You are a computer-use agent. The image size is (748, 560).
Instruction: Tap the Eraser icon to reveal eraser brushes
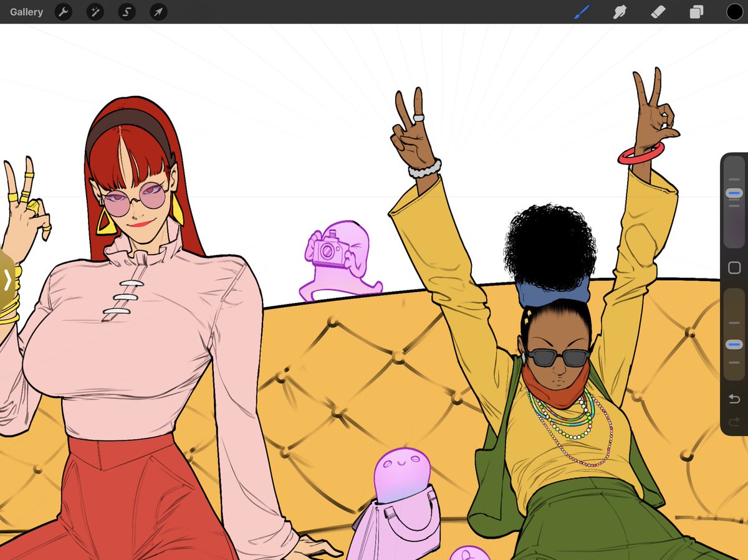pos(658,12)
